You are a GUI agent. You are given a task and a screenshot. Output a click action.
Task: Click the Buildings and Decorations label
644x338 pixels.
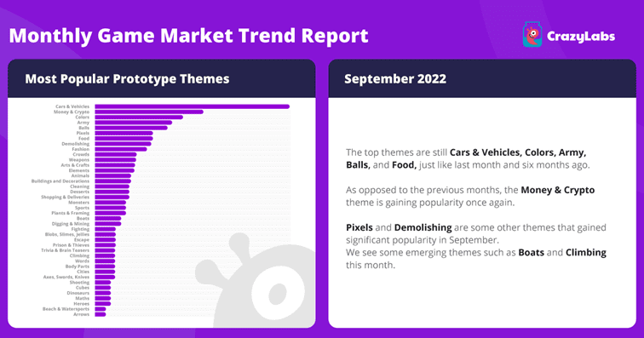60,181
